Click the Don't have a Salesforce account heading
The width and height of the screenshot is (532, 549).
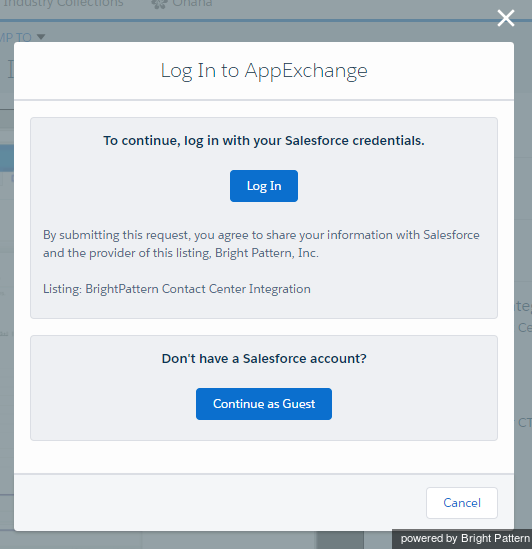264,359
